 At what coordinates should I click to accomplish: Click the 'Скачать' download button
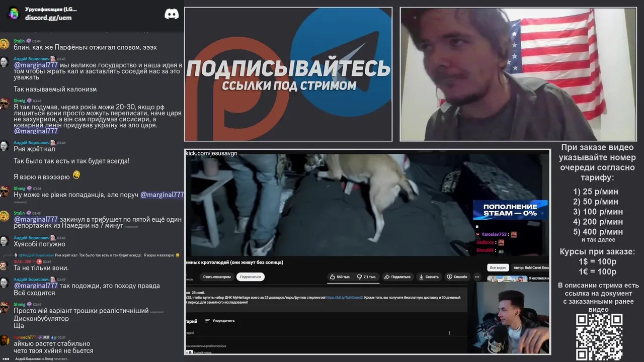429,277
